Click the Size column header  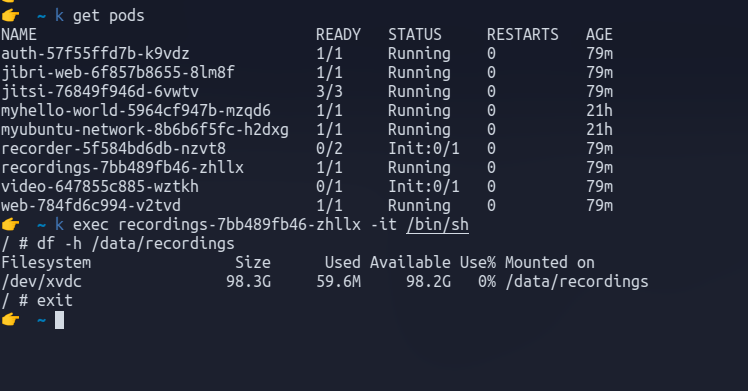pos(252,262)
